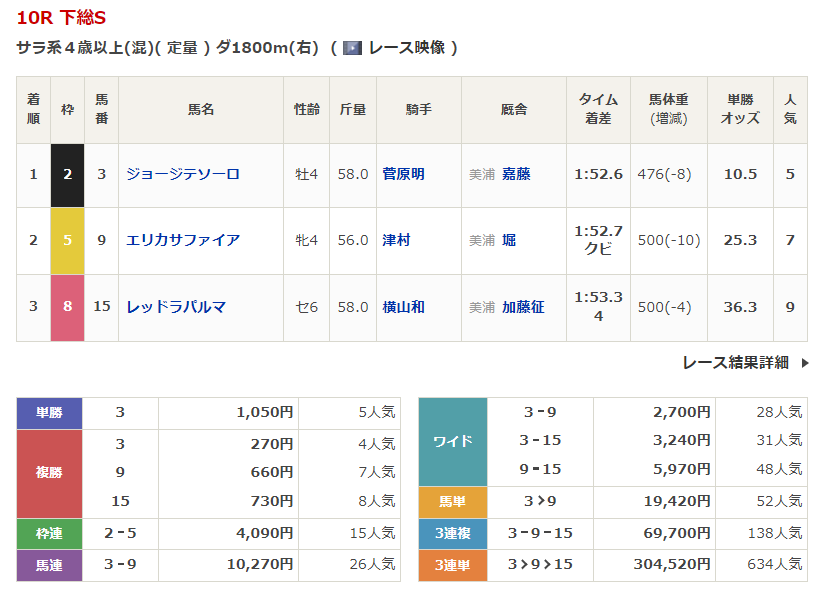Viewport: 824px width, 590px height.
Task: Select the 3連単 payout label
Action: click(x=452, y=565)
